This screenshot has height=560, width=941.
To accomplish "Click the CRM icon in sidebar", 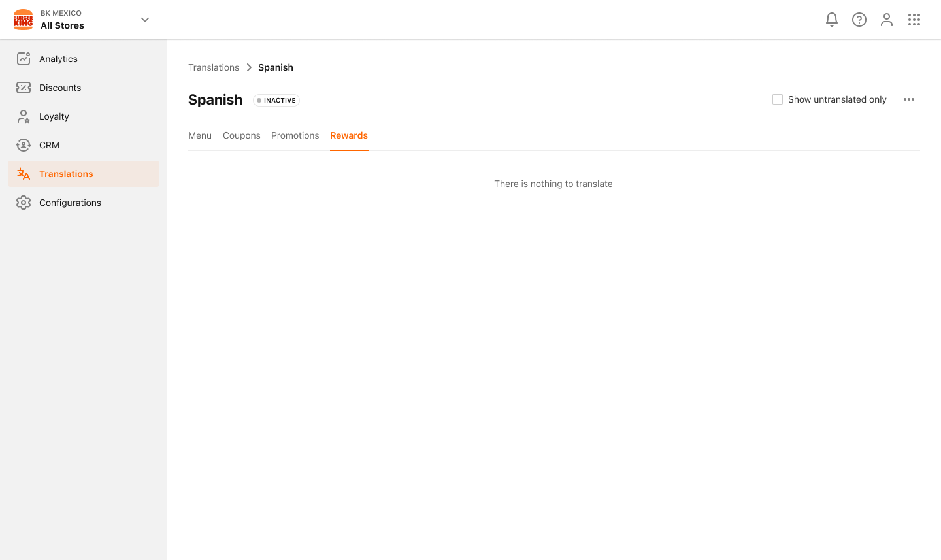I will (x=24, y=145).
